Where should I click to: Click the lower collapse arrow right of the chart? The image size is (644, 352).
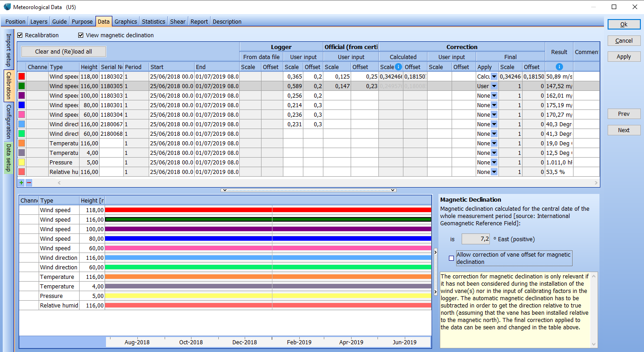[435, 291]
